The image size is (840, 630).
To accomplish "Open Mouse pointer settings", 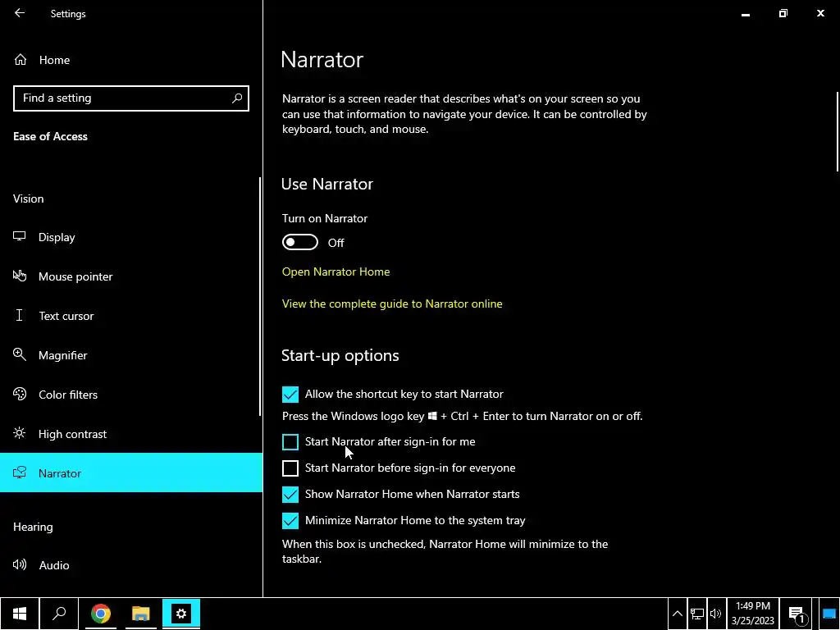I will point(130,276).
